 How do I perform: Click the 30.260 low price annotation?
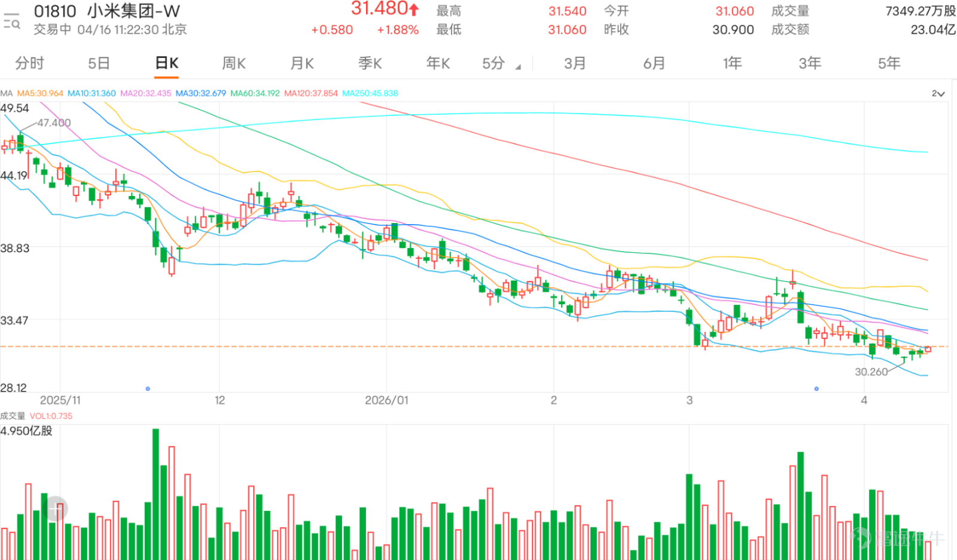click(871, 372)
